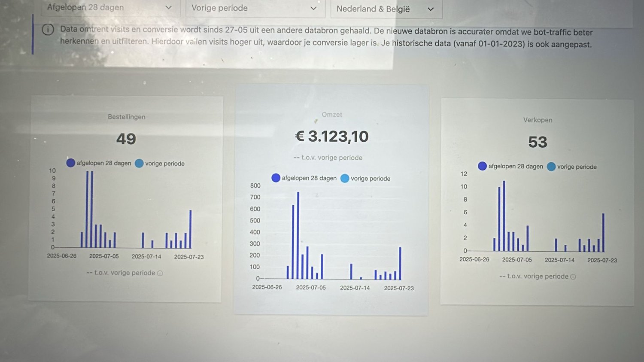
Task: Toggle 'afgelopen 28 dagen' legend in Omzet chart
Action: pos(304,178)
